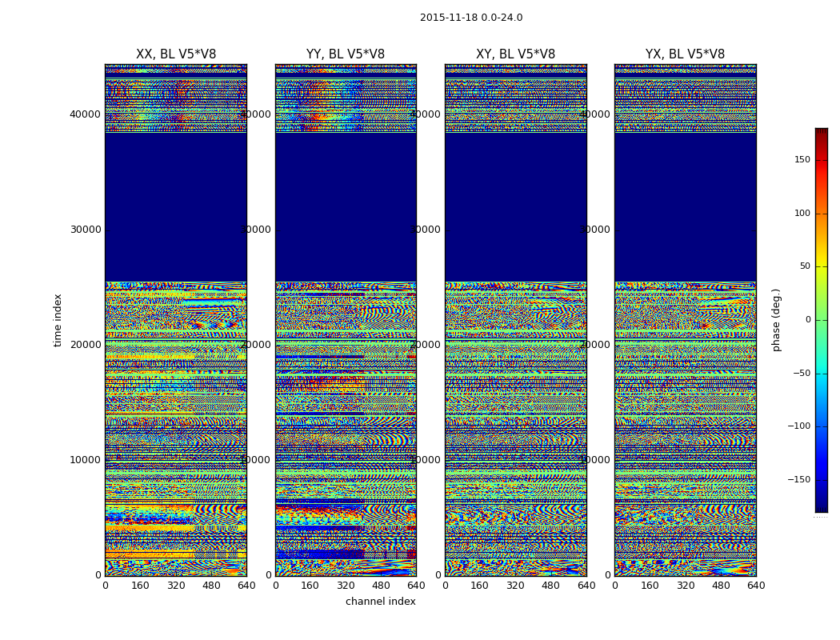Click the 480 channel tick under YY plot

coord(381,586)
